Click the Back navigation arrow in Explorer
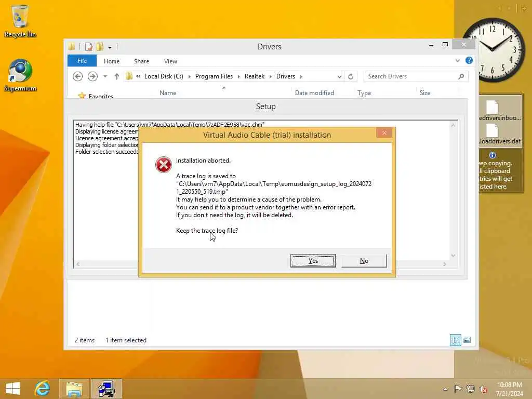This screenshot has width=532, height=399. 78,76
